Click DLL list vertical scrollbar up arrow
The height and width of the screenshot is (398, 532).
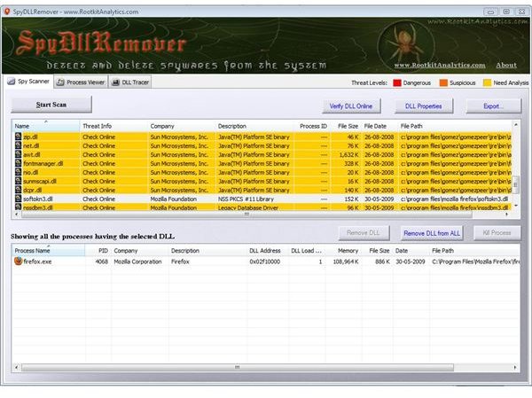click(x=516, y=125)
